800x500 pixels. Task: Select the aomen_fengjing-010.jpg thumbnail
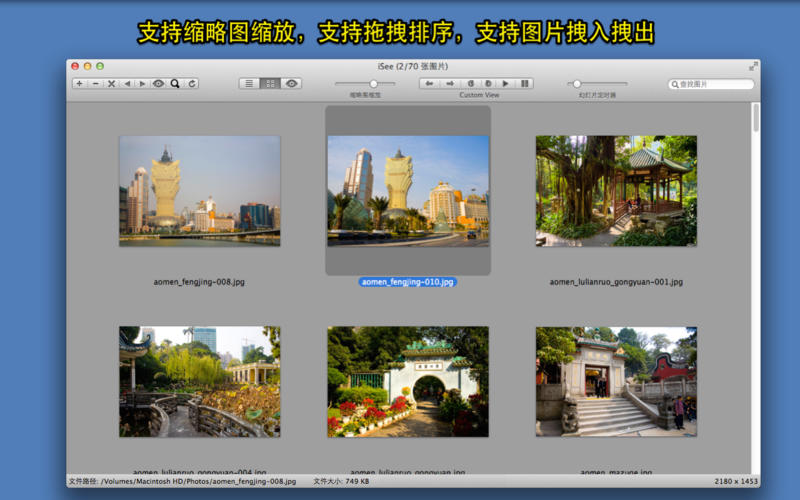pos(408,191)
